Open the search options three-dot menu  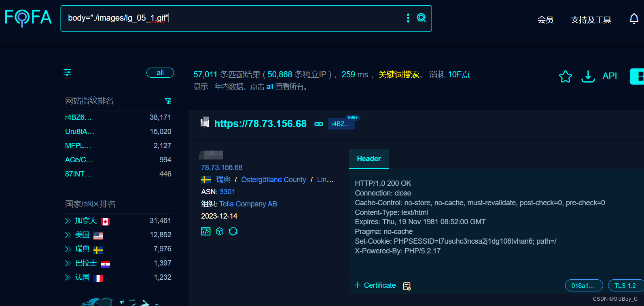click(408, 18)
